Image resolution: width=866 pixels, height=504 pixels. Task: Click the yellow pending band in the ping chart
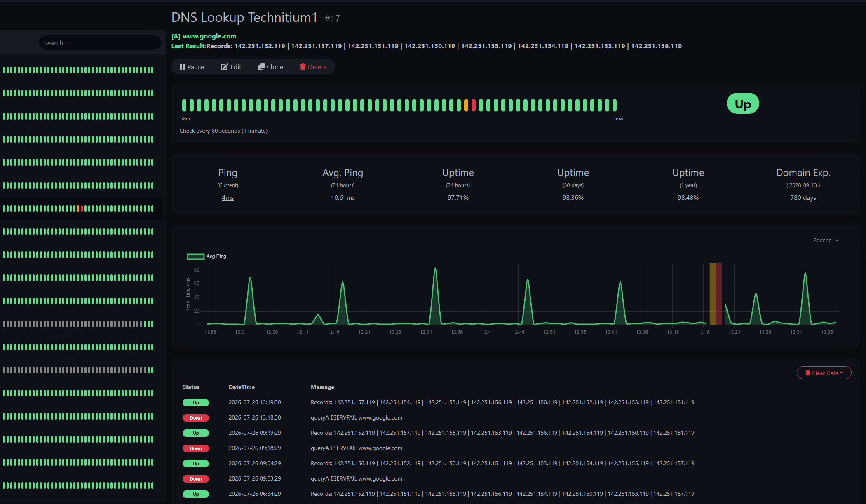713,294
